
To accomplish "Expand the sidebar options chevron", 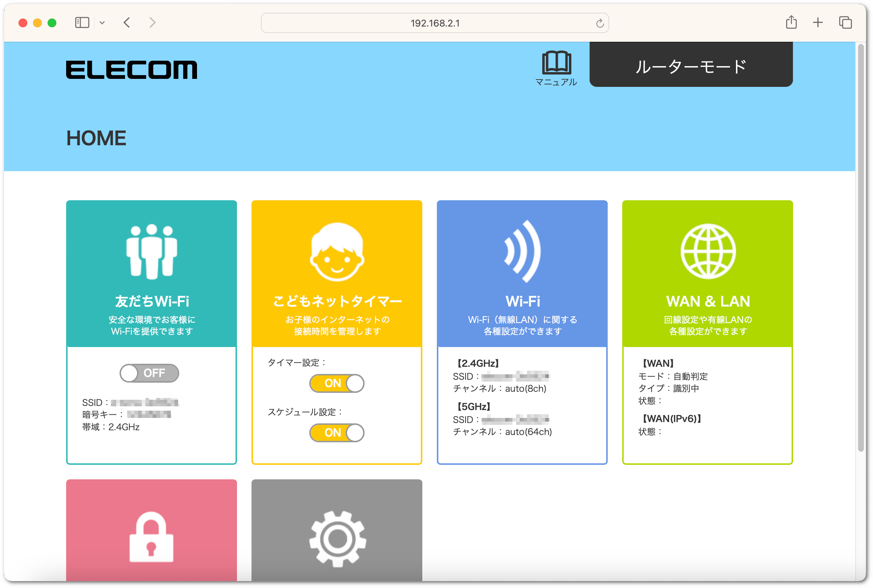I will click(x=102, y=23).
